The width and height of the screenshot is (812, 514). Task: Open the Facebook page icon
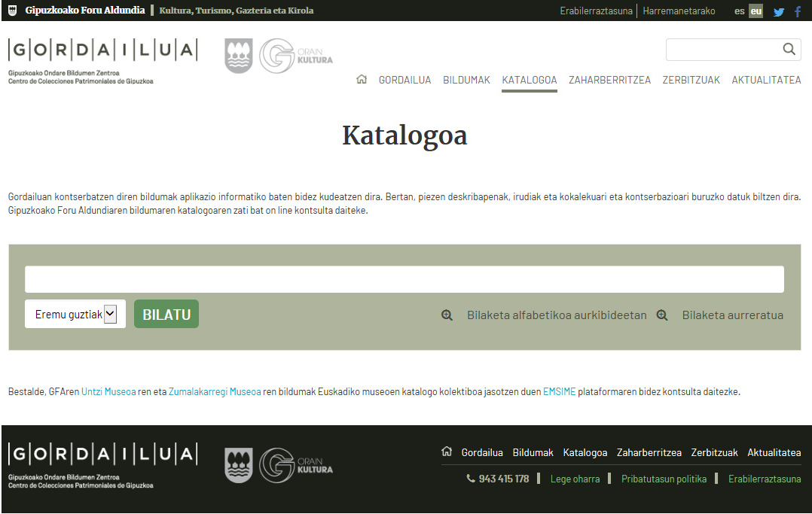[798, 11]
